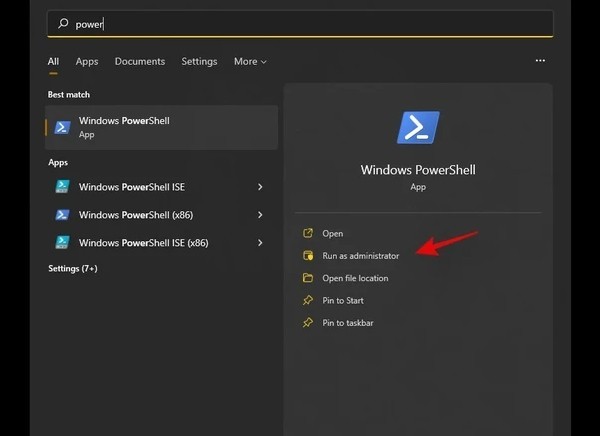The width and height of the screenshot is (600, 436).
Task: Click the Windows PowerShell (x86) icon
Action: [x=62, y=215]
